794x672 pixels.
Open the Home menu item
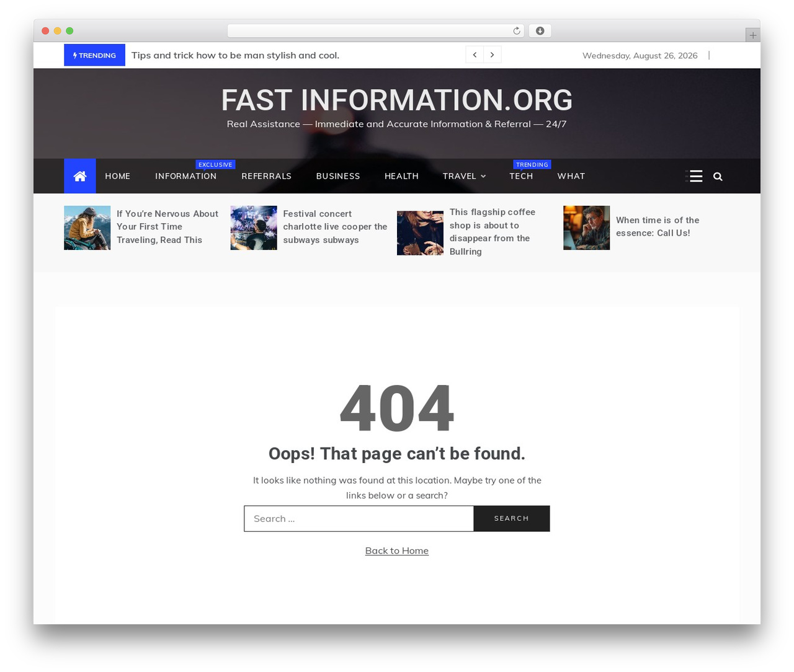[118, 176]
